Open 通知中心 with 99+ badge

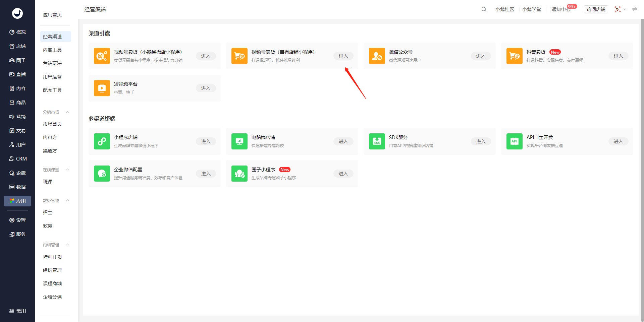click(x=561, y=9)
